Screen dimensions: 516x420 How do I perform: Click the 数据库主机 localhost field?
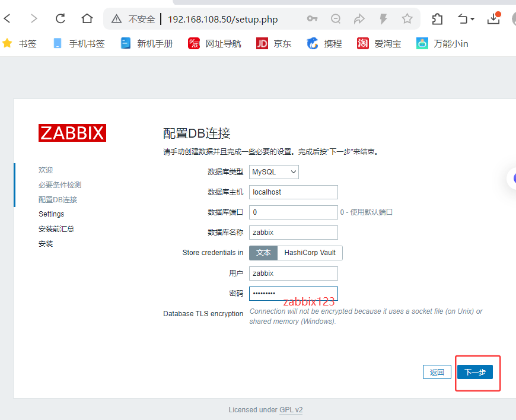pyautogui.click(x=293, y=192)
